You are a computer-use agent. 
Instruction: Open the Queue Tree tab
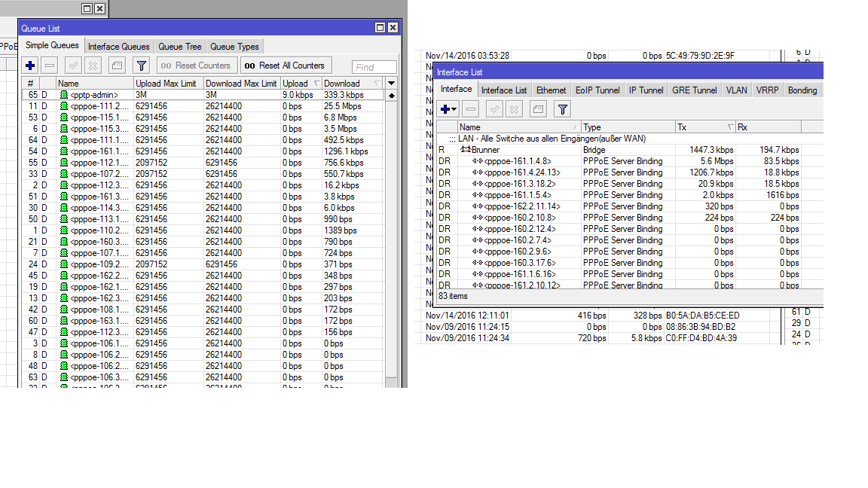(x=180, y=47)
